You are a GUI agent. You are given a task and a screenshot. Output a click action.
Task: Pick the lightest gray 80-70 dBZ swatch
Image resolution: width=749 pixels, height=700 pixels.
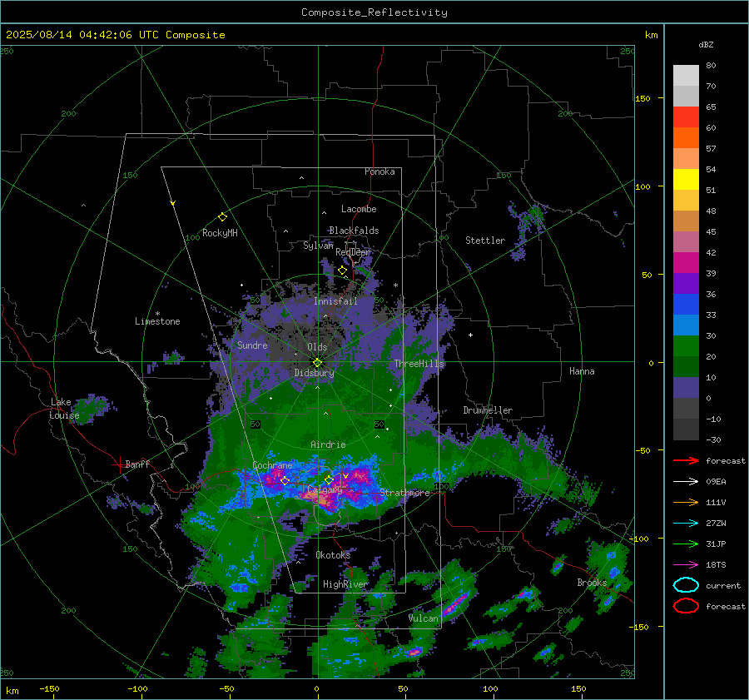686,76
